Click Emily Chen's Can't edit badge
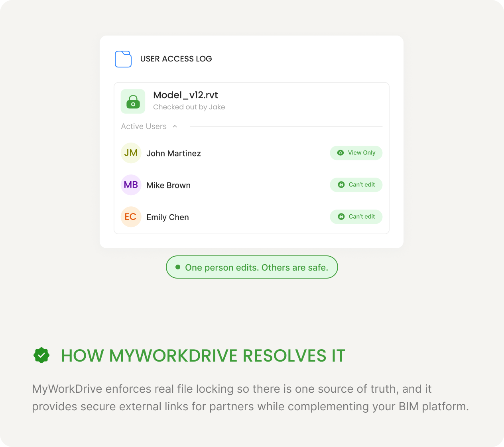Screen dimensions: 504x447 (x=356, y=217)
